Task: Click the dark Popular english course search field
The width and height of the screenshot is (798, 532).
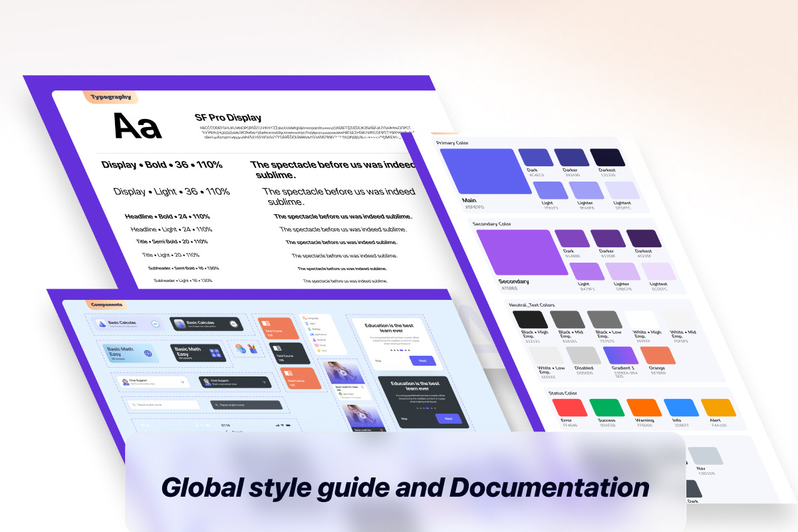Action: 246,405
